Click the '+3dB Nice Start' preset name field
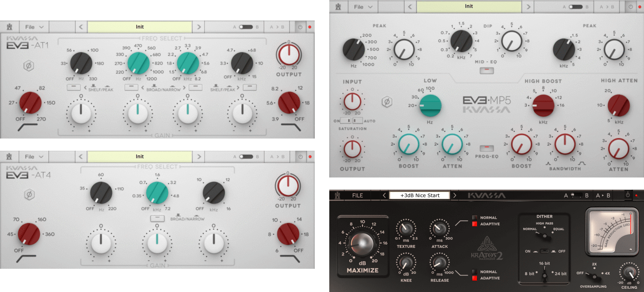Image resolution: width=644 pixels, height=292 pixels. pyautogui.click(x=419, y=196)
